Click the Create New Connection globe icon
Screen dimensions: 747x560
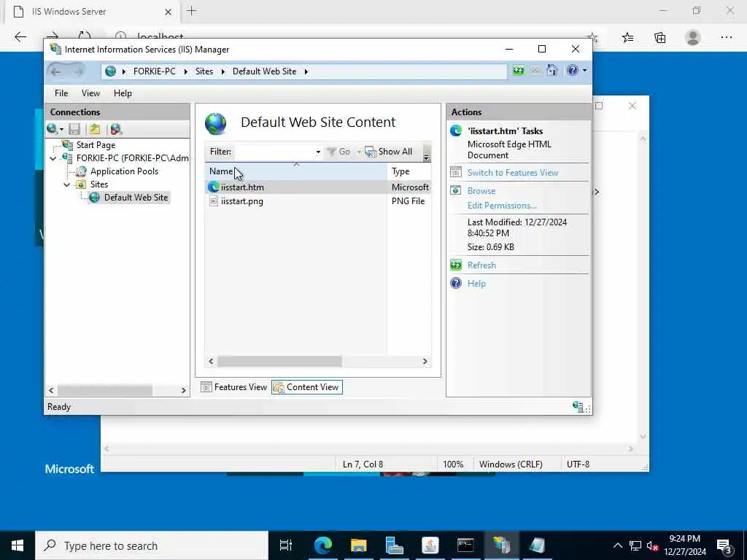tap(53, 129)
